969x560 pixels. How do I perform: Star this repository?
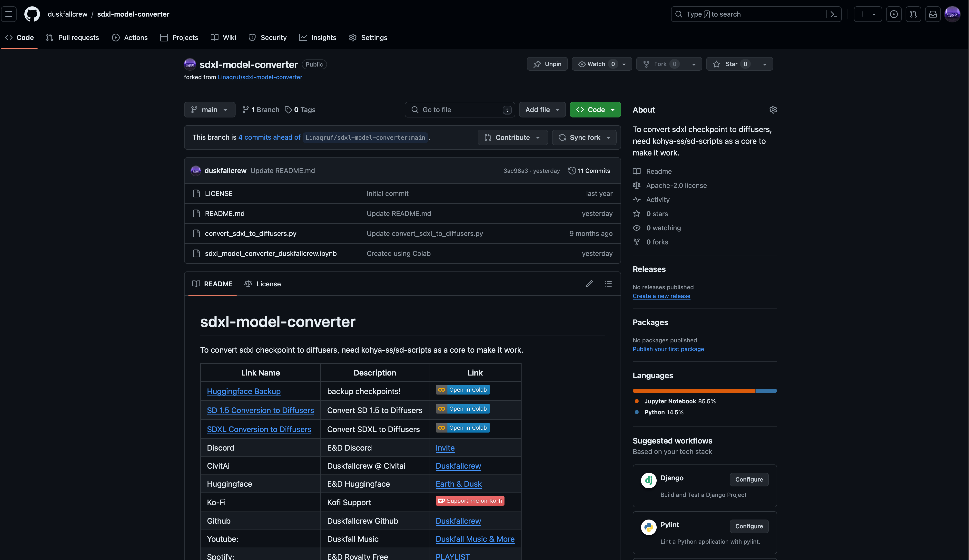(x=731, y=64)
